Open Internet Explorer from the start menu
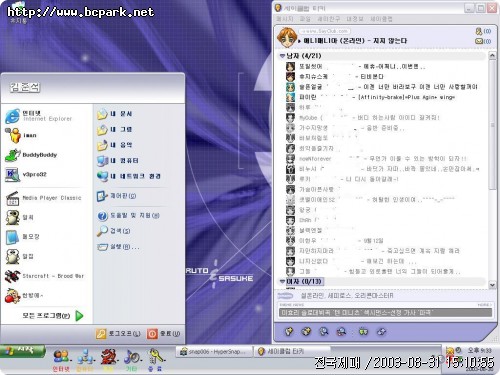The image size is (500, 375). 39,116
